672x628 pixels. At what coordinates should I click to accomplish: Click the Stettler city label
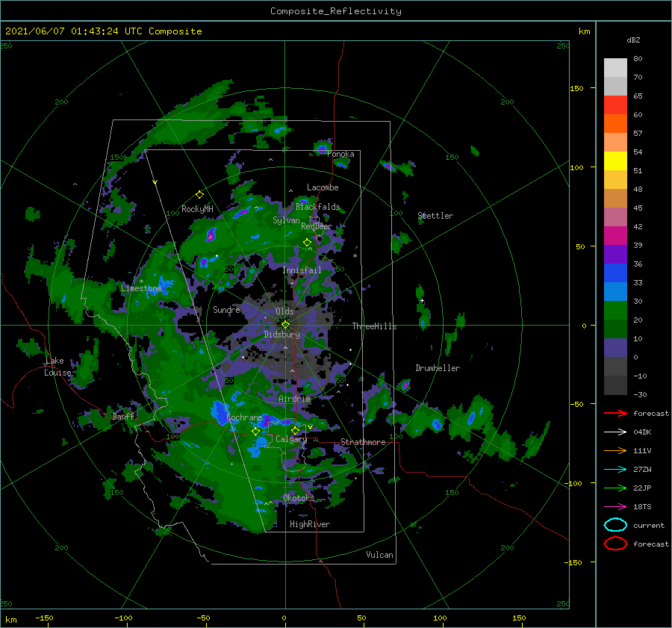point(435,216)
